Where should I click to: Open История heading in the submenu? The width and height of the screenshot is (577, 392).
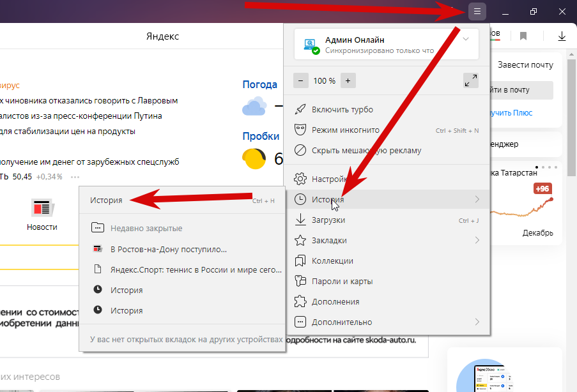183,200
